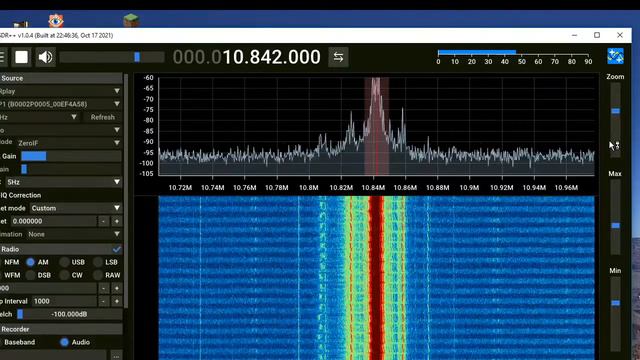Click the red signal line in waterfall
The width and height of the screenshot is (640, 360).
click(x=376, y=278)
